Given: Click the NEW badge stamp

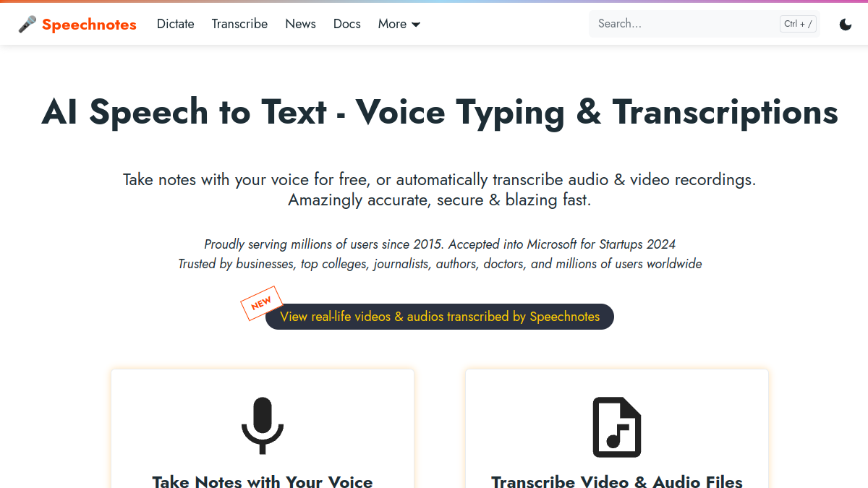Looking at the screenshot, I should [261, 303].
